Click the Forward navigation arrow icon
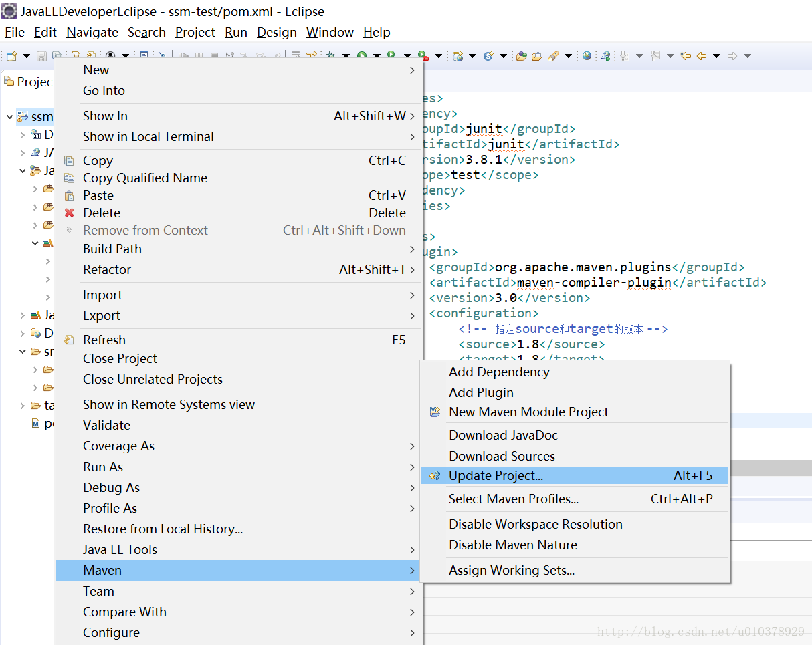This screenshot has width=812, height=645. pos(732,56)
